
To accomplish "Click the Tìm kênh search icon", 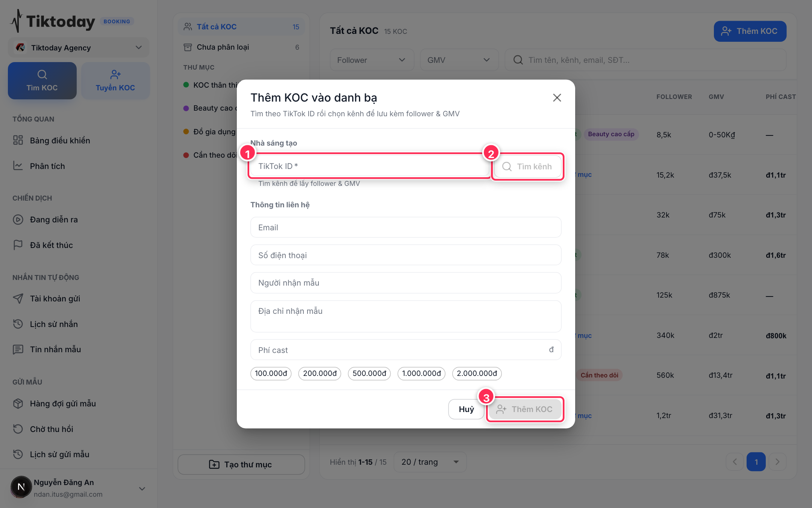I will (507, 166).
